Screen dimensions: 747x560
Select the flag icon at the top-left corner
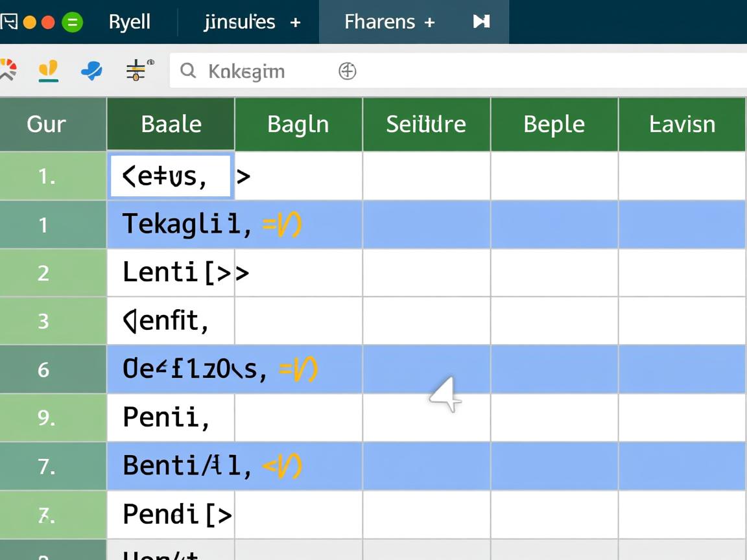coord(9,21)
